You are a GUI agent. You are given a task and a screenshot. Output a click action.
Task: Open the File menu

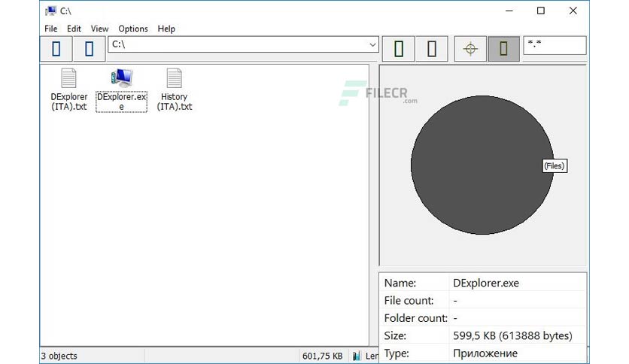[50, 29]
